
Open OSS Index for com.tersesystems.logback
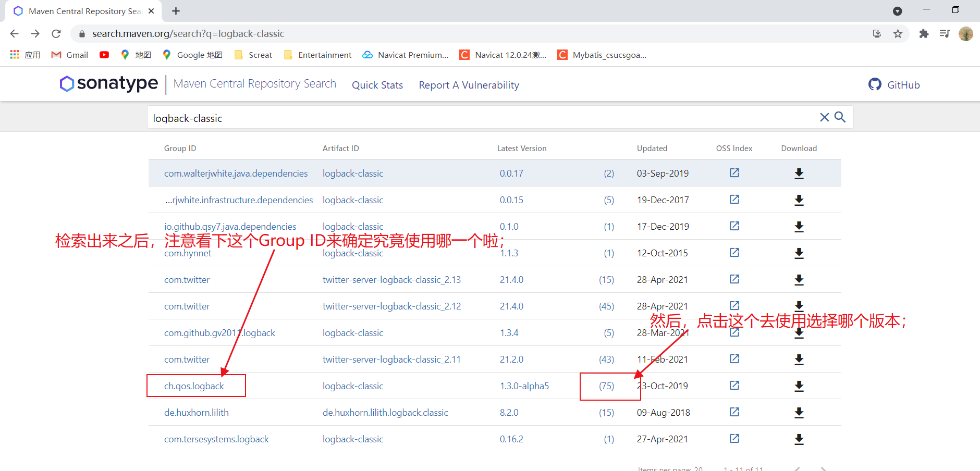(734, 439)
